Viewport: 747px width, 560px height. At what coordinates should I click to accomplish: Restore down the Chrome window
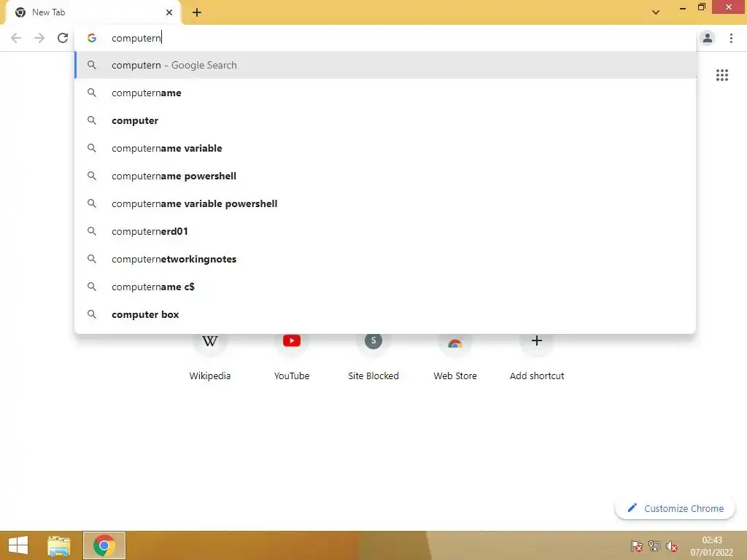(701, 7)
